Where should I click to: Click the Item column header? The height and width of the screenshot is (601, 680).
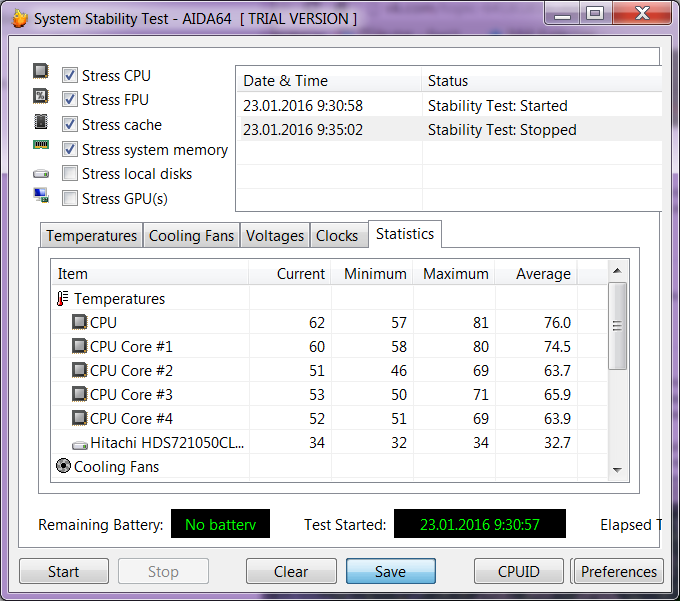pyautogui.click(x=150, y=274)
